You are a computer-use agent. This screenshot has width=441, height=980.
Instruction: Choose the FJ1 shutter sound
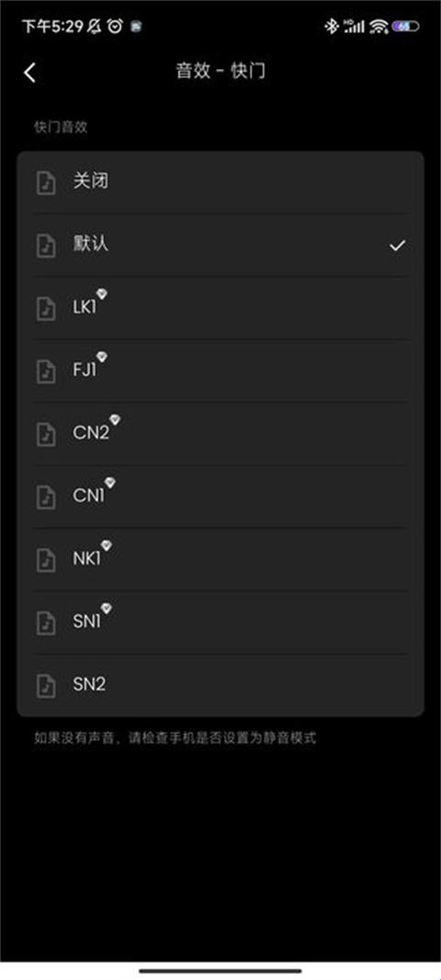click(x=220, y=370)
